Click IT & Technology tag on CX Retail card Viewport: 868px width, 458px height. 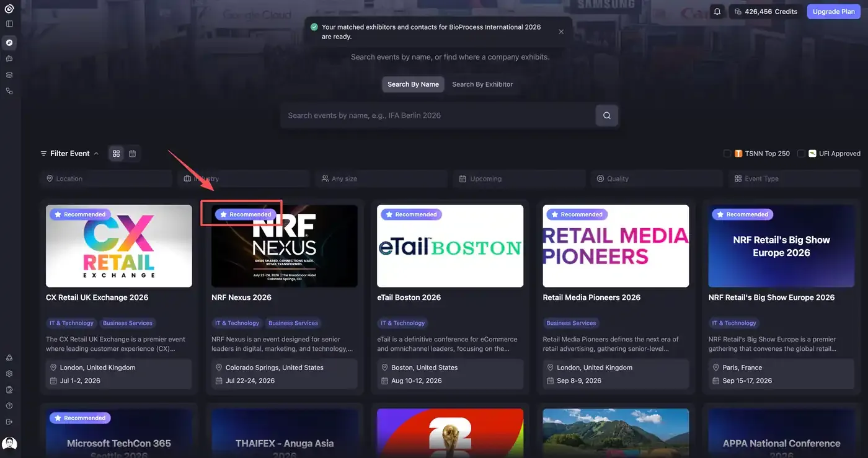click(72, 323)
